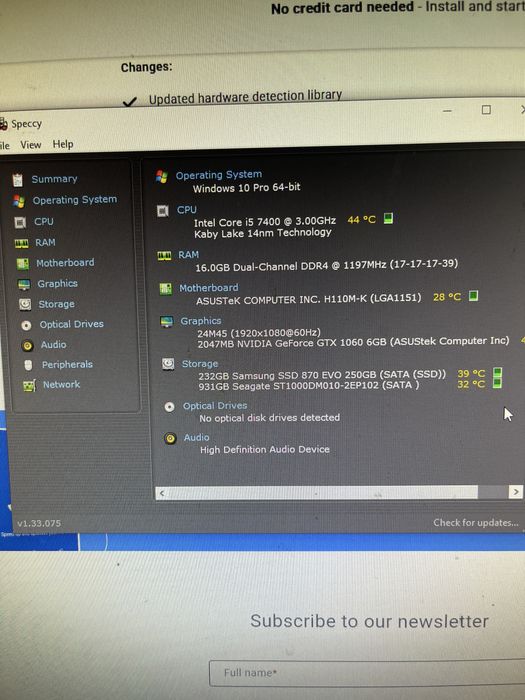Maximize the Speccy window
This screenshot has height=700, width=525.
(x=486, y=110)
